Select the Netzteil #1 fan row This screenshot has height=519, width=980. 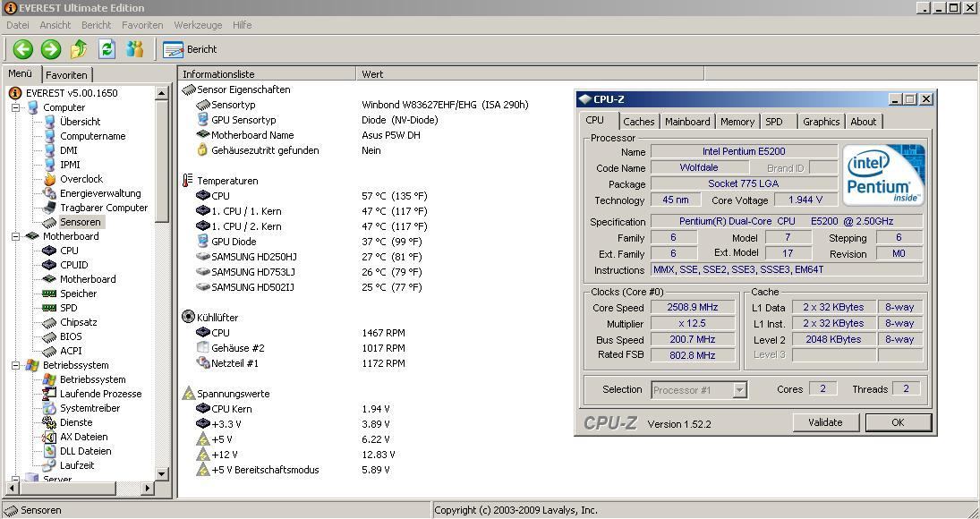227,363
